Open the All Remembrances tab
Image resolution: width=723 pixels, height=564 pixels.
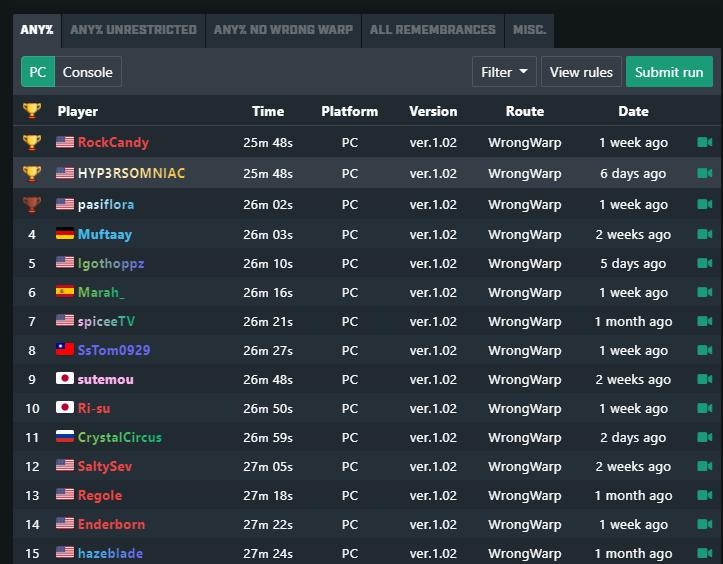click(x=432, y=30)
